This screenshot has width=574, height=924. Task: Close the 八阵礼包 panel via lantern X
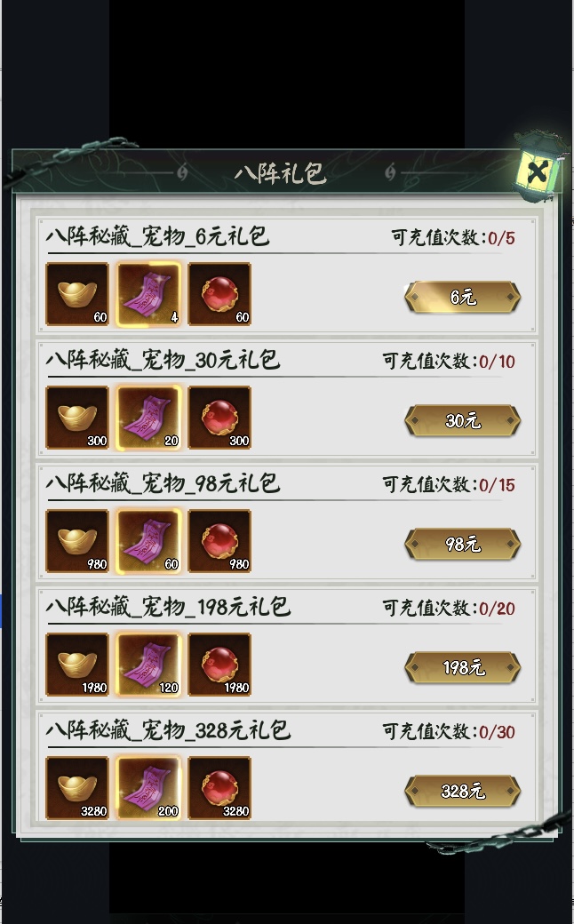[537, 172]
